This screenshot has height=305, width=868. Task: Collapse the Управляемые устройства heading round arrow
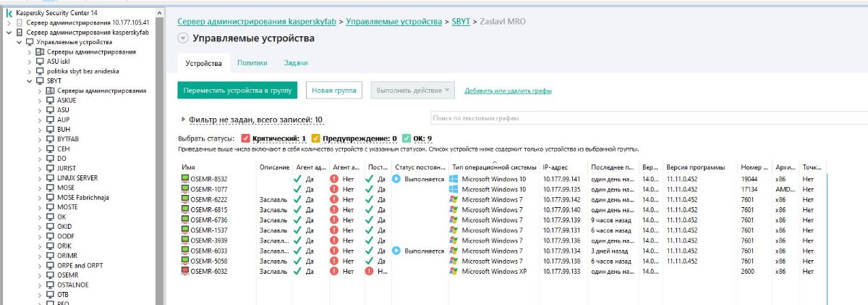182,38
